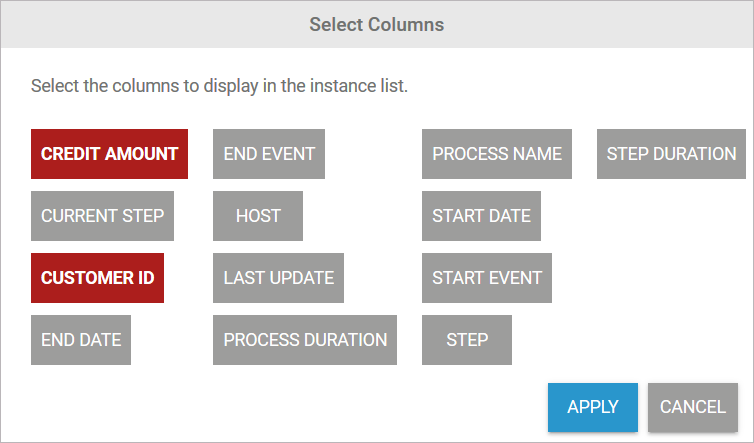The height and width of the screenshot is (443, 754).
Task: Select the START DATE column
Action: [x=481, y=216]
